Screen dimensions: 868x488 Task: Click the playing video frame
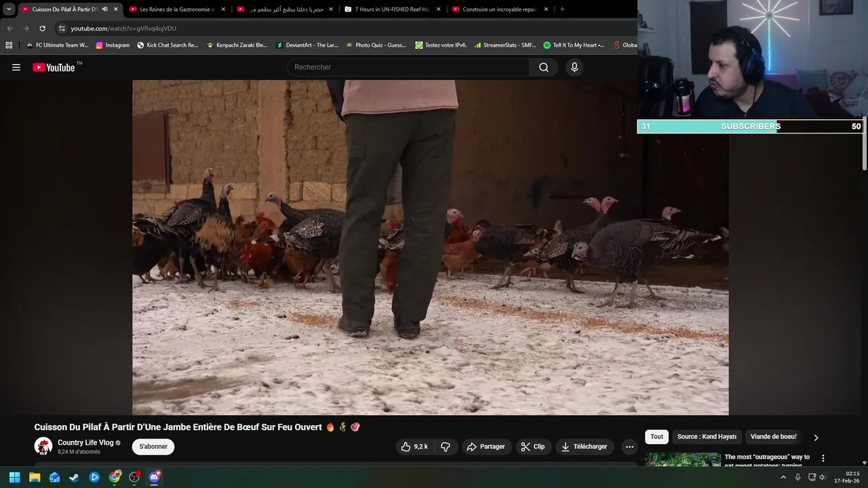(430, 247)
